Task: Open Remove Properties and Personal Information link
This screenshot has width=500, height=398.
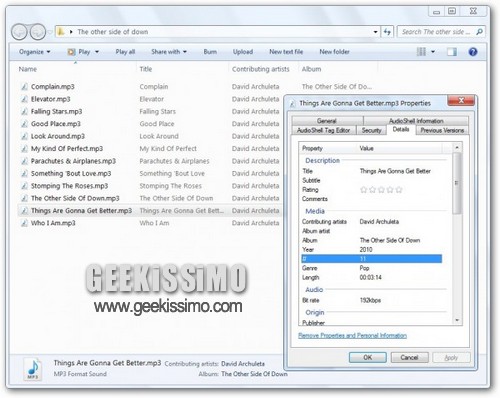Action: (352, 335)
